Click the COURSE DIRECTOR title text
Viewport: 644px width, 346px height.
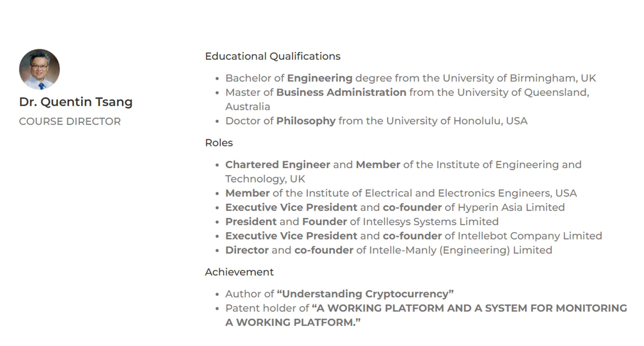click(x=70, y=121)
